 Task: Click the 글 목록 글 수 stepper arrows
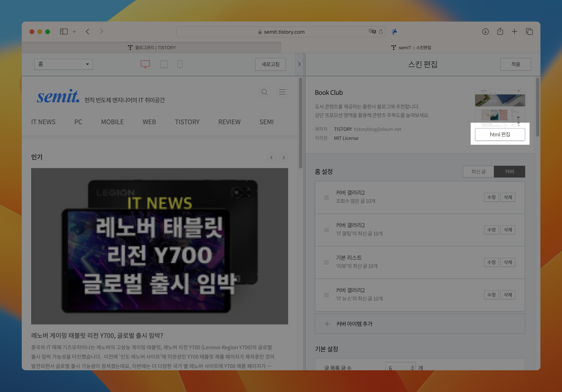[x=413, y=368]
